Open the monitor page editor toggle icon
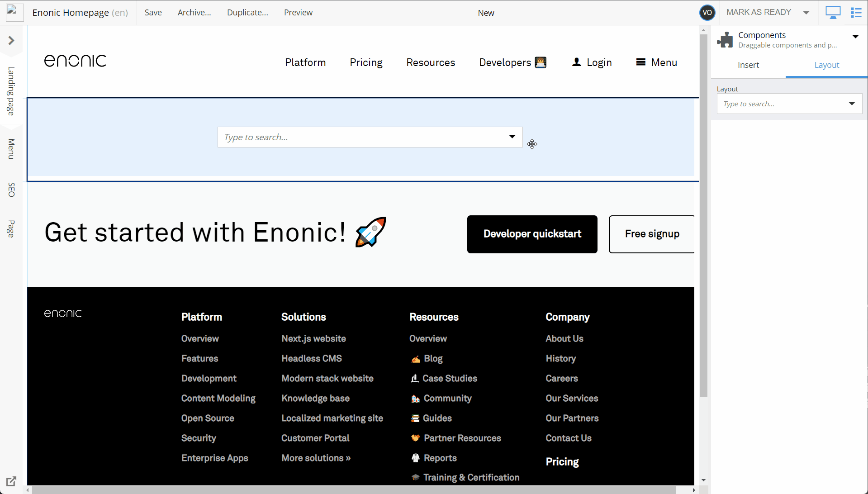This screenshot has width=868, height=494. pyautogui.click(x=833, y=13)
